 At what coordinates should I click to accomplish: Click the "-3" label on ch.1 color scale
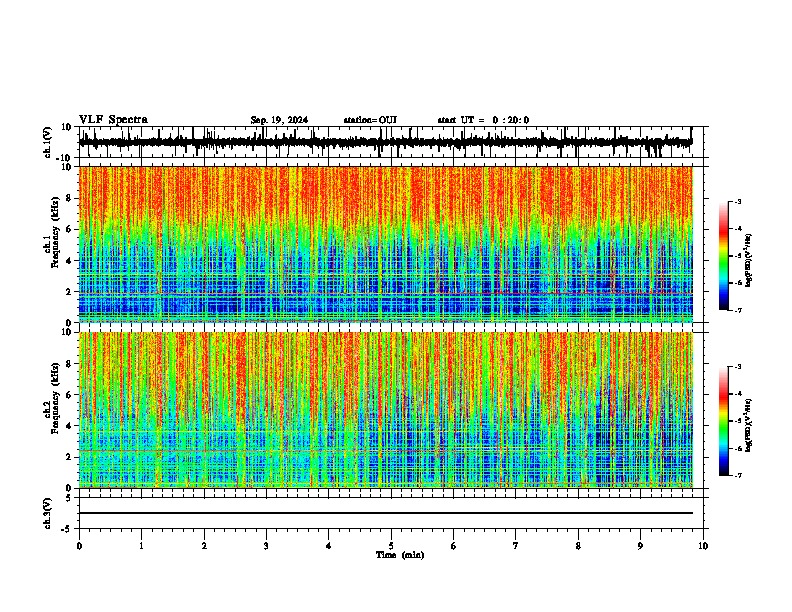pos(738,201)
